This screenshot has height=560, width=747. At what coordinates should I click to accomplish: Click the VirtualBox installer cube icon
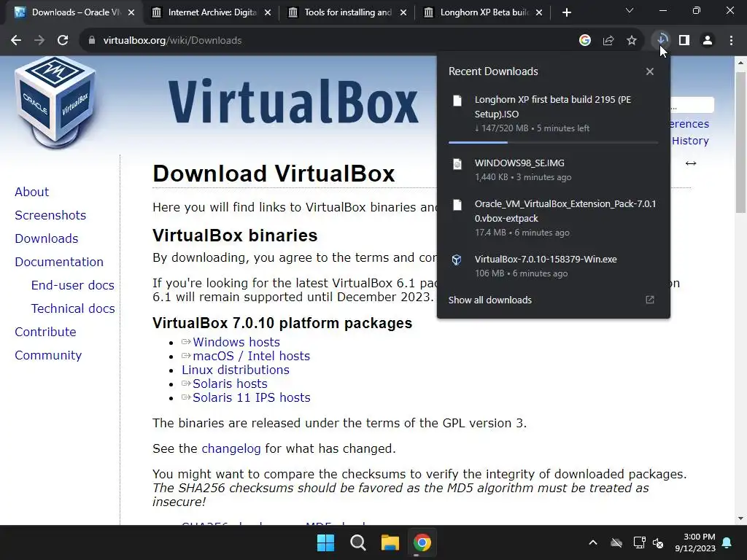coord(457,260)
